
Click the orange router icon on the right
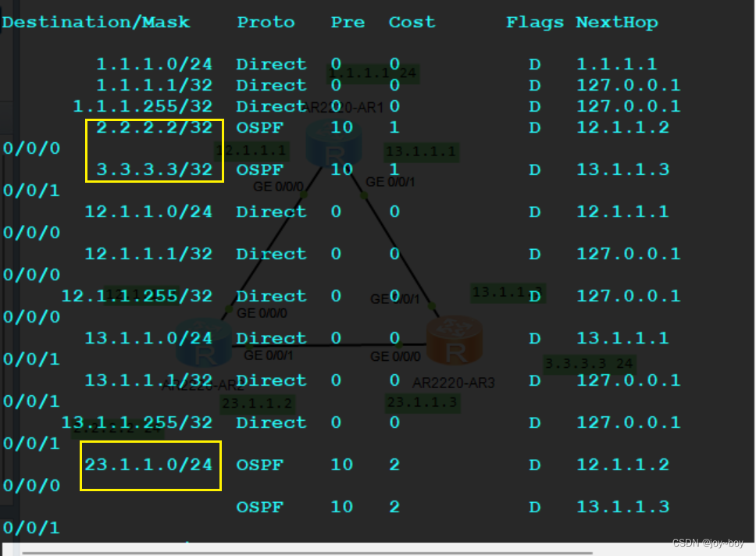(x=453, y=340)
